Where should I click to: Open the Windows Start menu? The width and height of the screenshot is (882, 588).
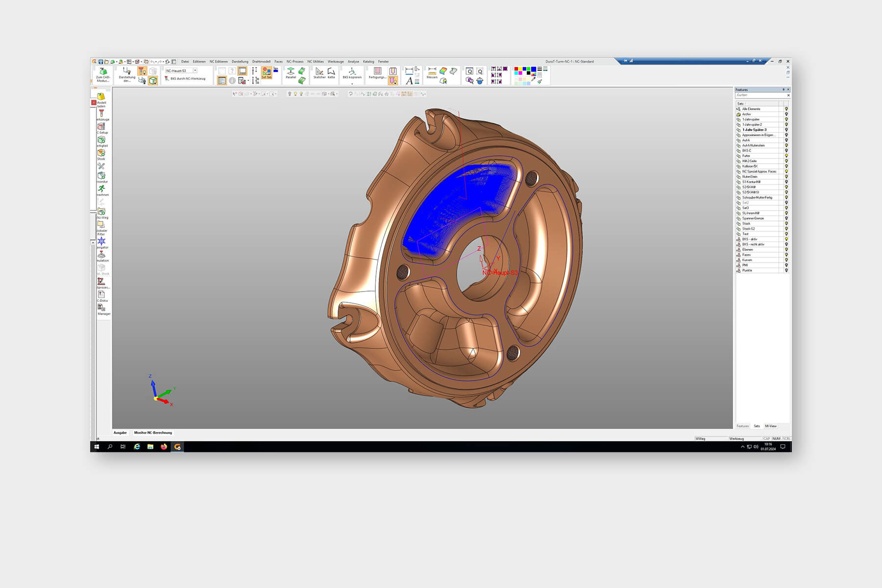[x=97, y=447]
